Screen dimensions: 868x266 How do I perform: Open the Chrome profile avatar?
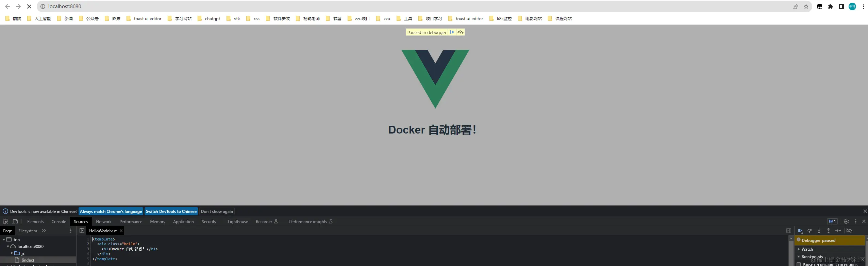coord(852,6)
